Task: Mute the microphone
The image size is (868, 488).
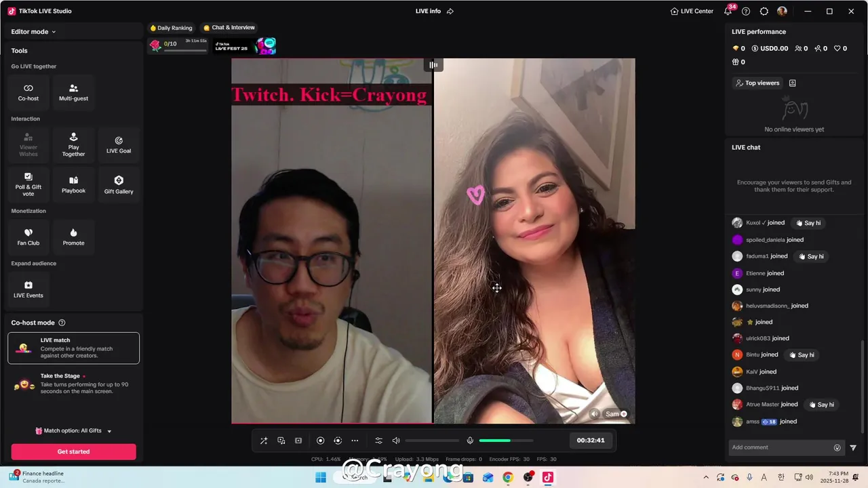Action: click(x=470, y=441)
